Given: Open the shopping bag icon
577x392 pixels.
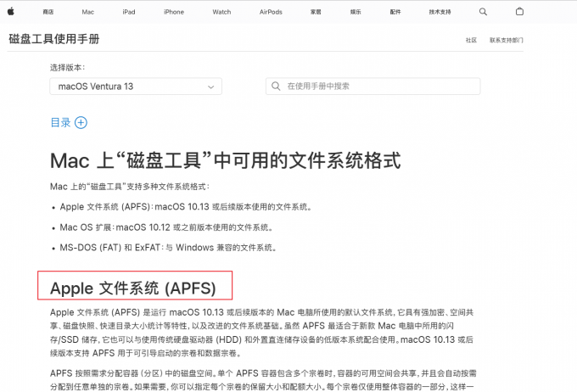Looking at the screenshot, I should pos(519,11).
